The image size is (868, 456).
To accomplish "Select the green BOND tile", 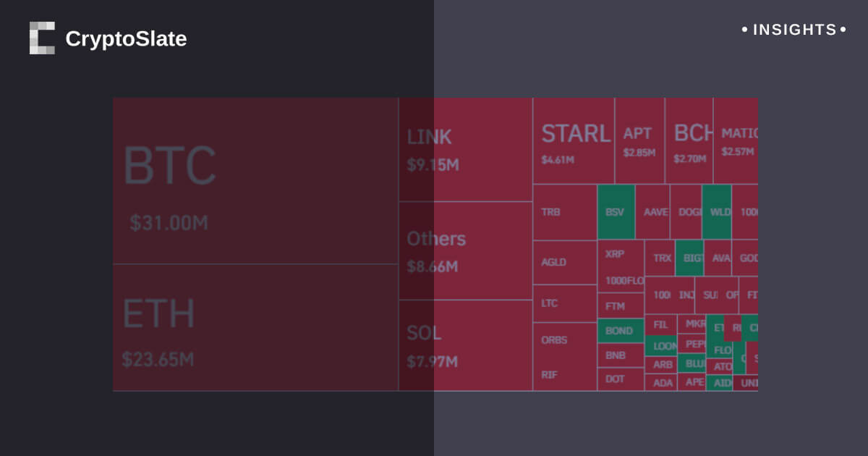I will pos(620,331).
